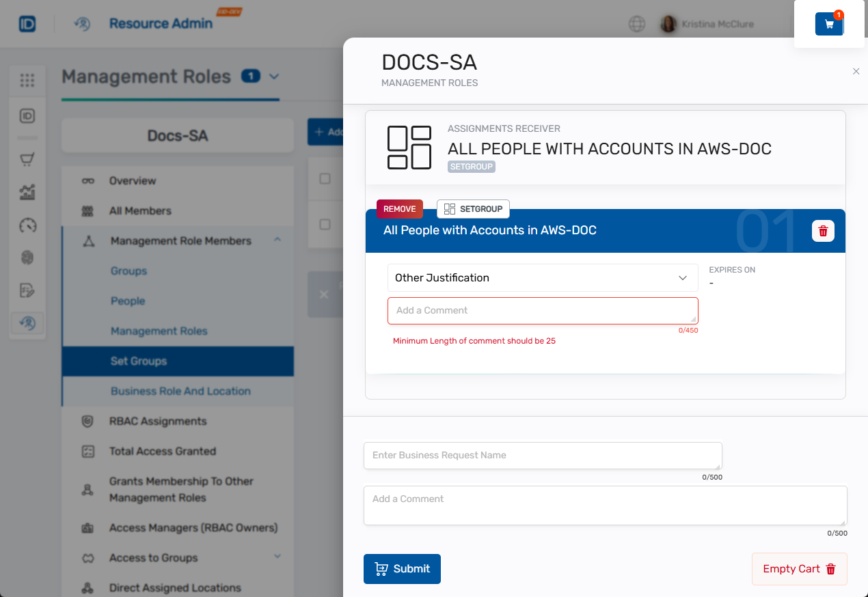
Task: Check the second row checkbox in list
Action: click(325, 224)
